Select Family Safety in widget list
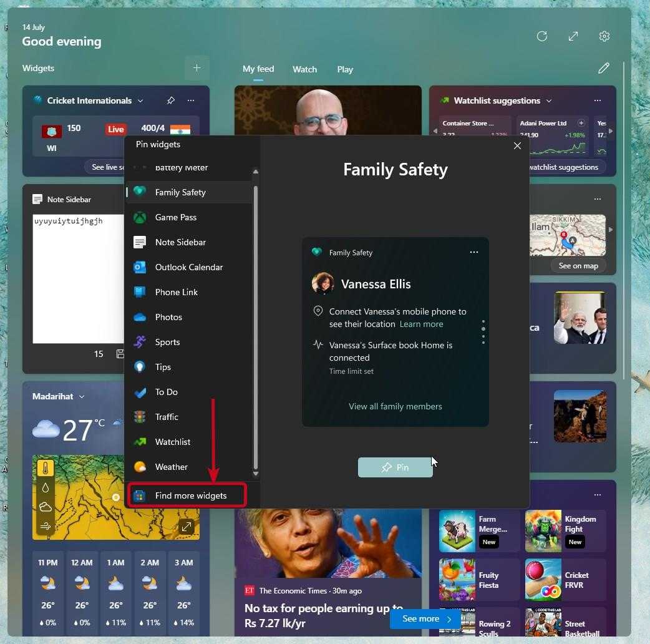Screen dimensions: 650x644 click(x=189, y=192)
